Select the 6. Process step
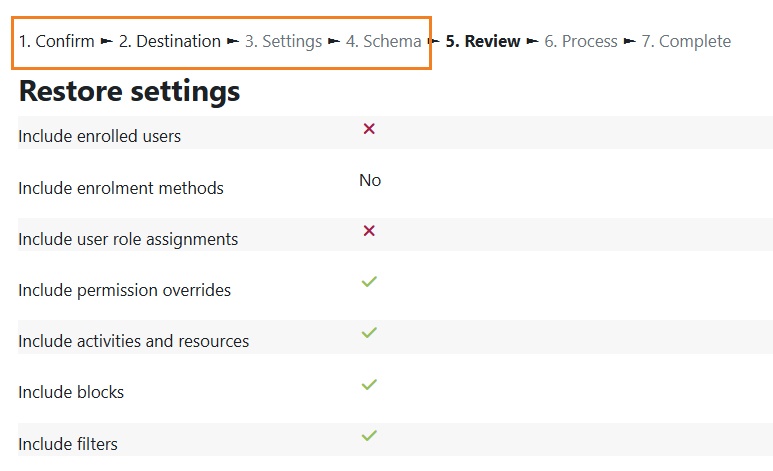This screenshot has width=773, height=471. point(581,41)
